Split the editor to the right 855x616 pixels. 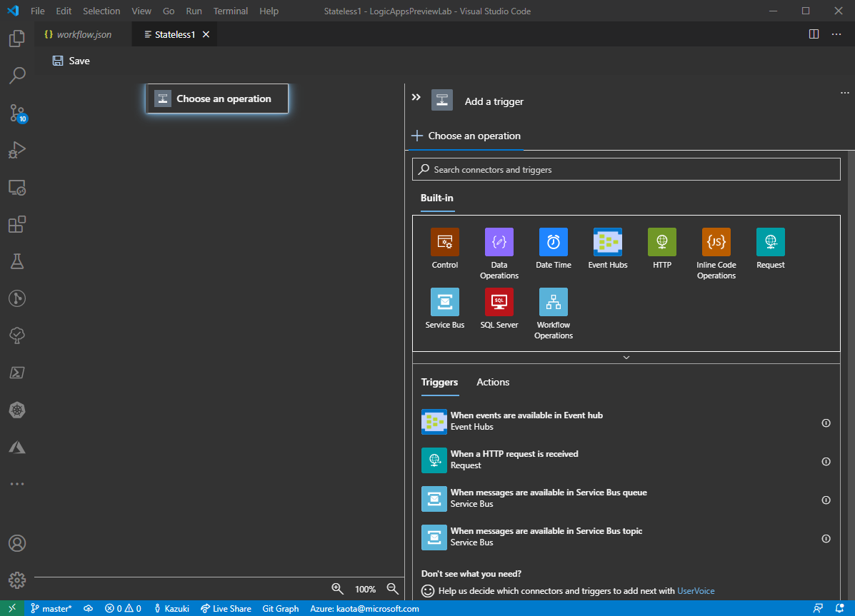coord(814,34)
